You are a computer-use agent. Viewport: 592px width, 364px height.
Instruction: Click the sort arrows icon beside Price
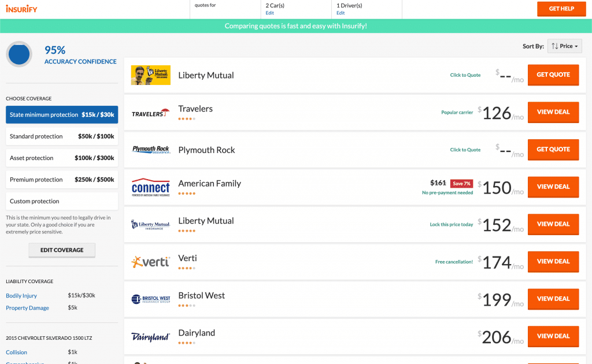[554, 46]
